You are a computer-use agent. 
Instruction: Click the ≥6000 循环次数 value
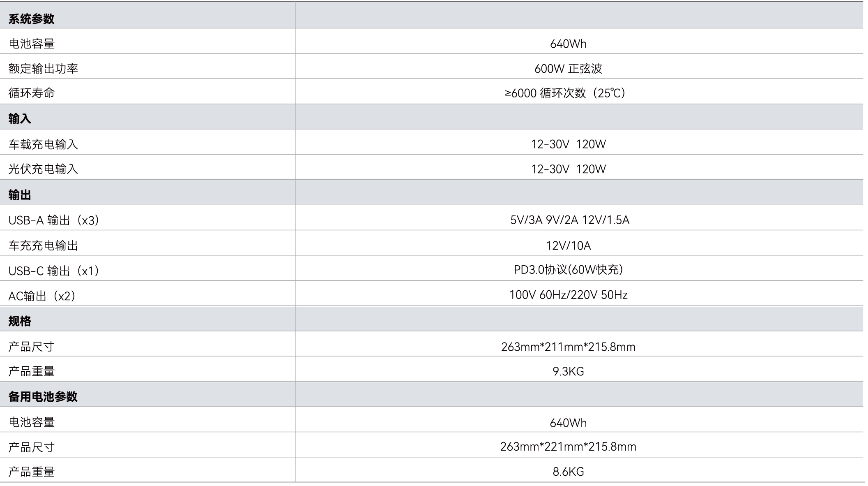pyautogui.click(x=565, y=93)
